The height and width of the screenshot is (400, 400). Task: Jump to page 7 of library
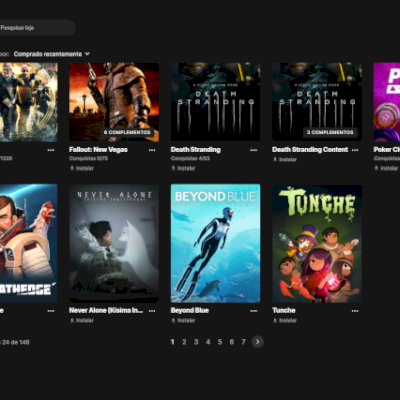click(x=243, y=342)
